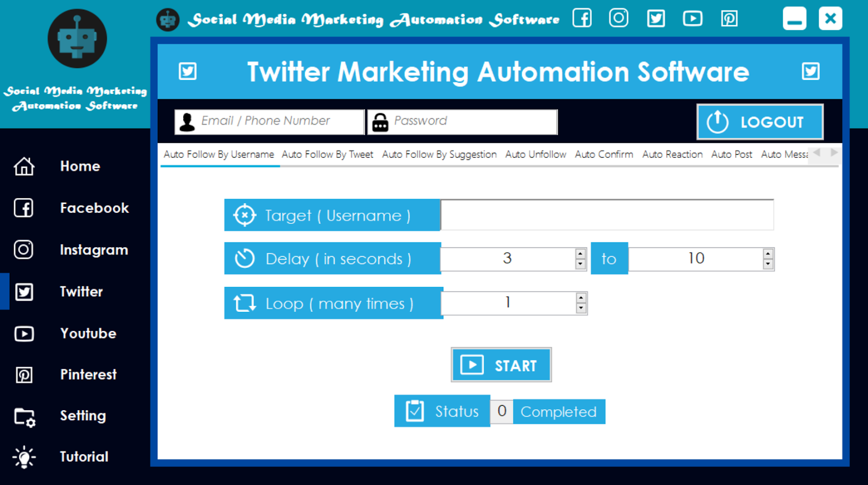
Task: Open the Auto Follow By Suggestion tab
Action: tap(439, 154)
